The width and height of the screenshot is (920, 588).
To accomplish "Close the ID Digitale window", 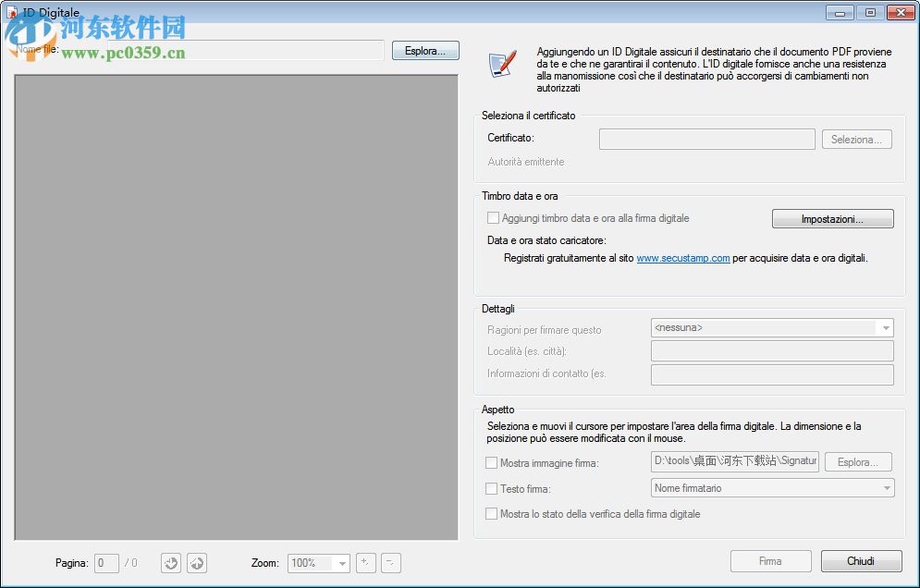I will [901, 12].
